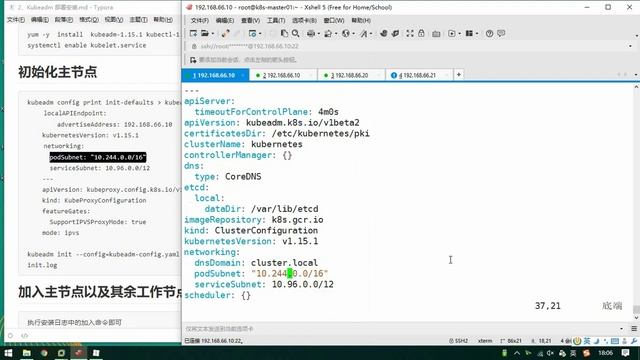Click the New Session icon in Xshell toolbar
This screenshot has height=360, width=640.
click(x=193, y=33)
